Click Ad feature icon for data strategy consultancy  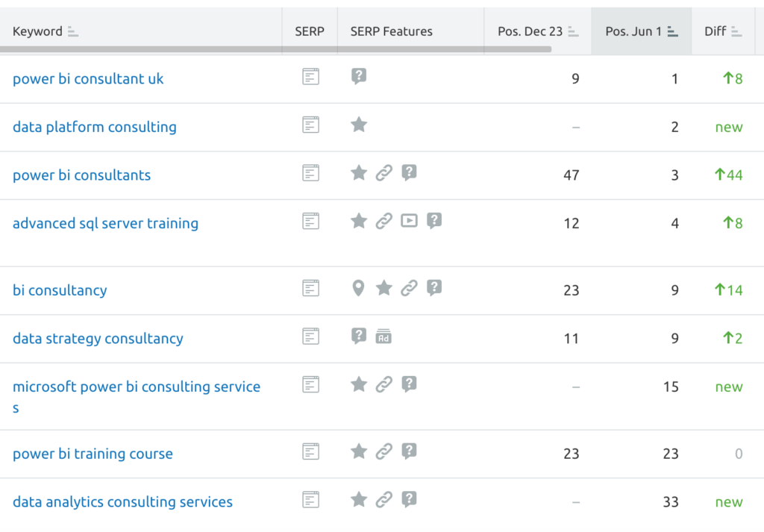coord(383,337)
